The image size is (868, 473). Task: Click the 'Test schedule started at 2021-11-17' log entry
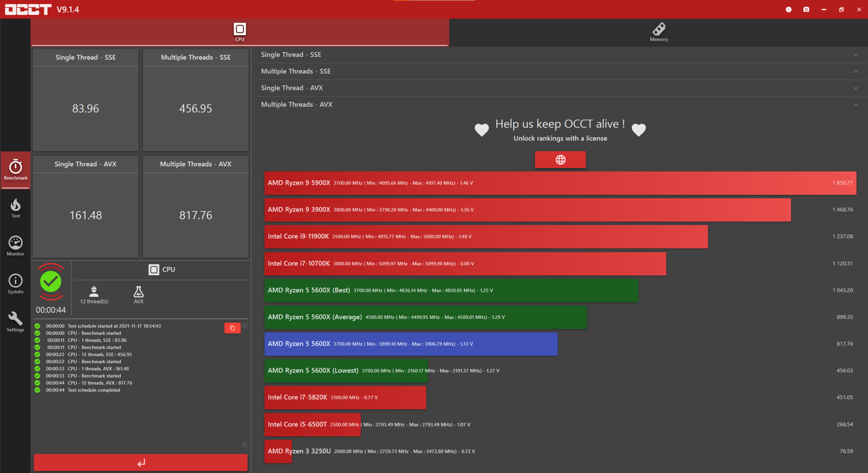tap(114, 326)
